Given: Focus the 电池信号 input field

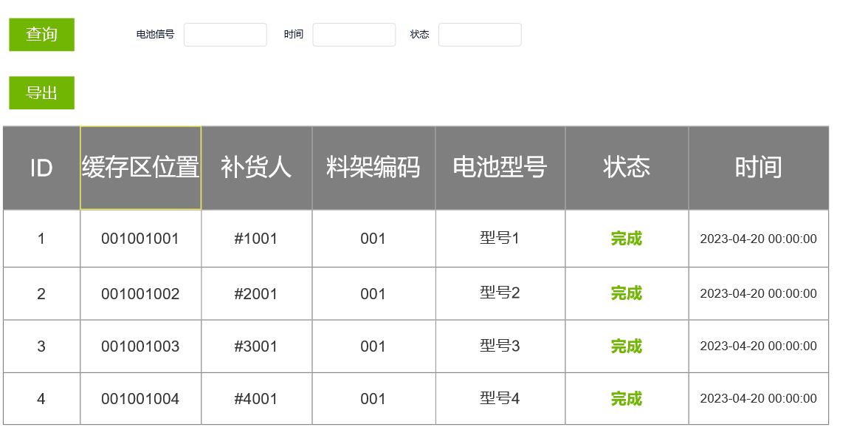Looking at the screenshot, I should pos(225,35).
